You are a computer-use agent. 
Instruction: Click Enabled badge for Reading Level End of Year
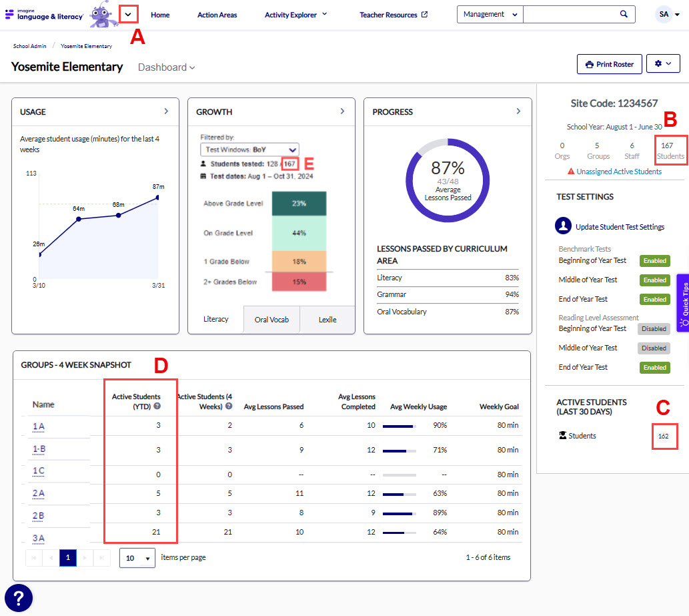tap(654, 368)
